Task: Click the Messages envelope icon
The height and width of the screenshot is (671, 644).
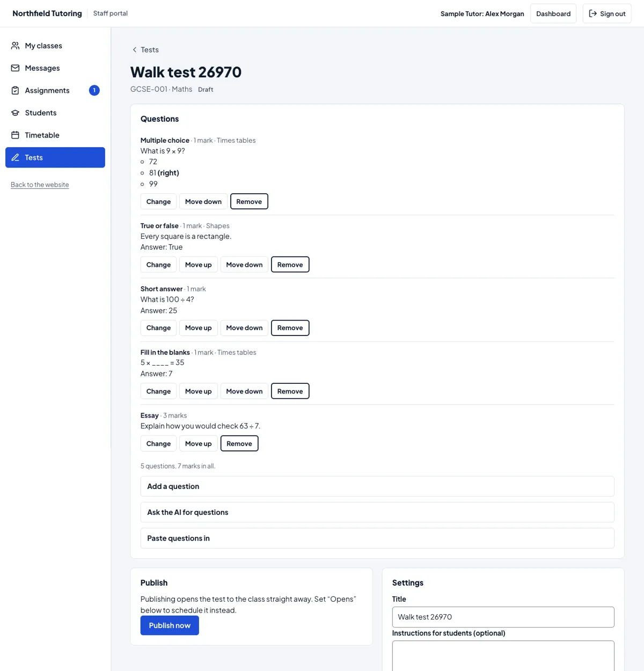Action: (x=15, y=68)
